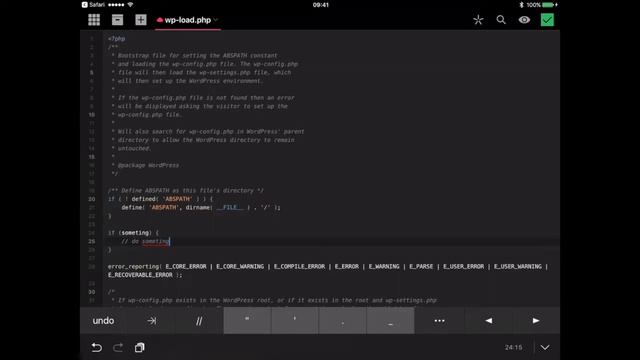Hide keyboard with down chevron

(x=545, y=347)
